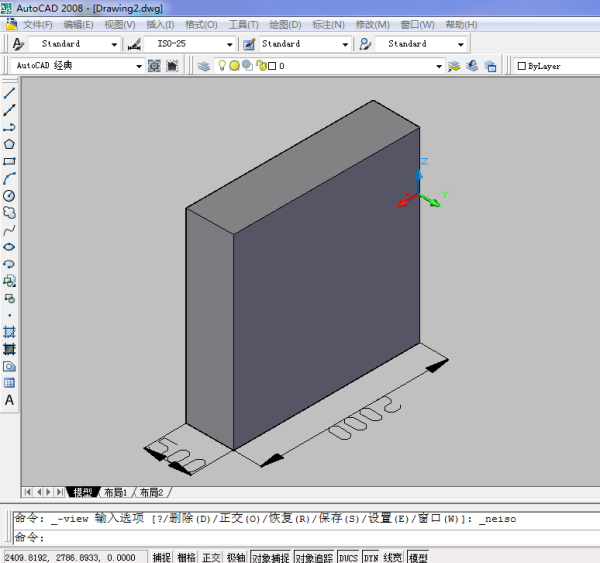This screenshot has height=563, width=600.
Task: Expand the table style Standard dropdown
Action: click(345, 44)
